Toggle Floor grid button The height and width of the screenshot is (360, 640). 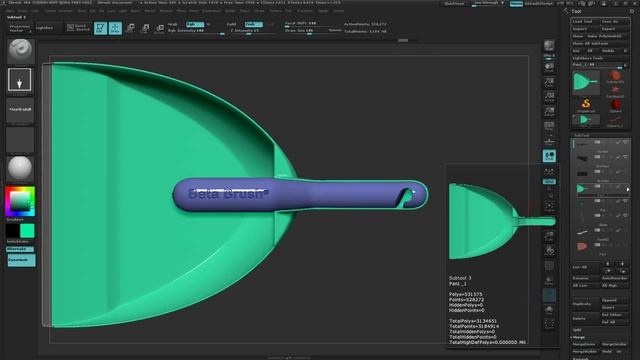pyautogui.click(x=549, y=141)
